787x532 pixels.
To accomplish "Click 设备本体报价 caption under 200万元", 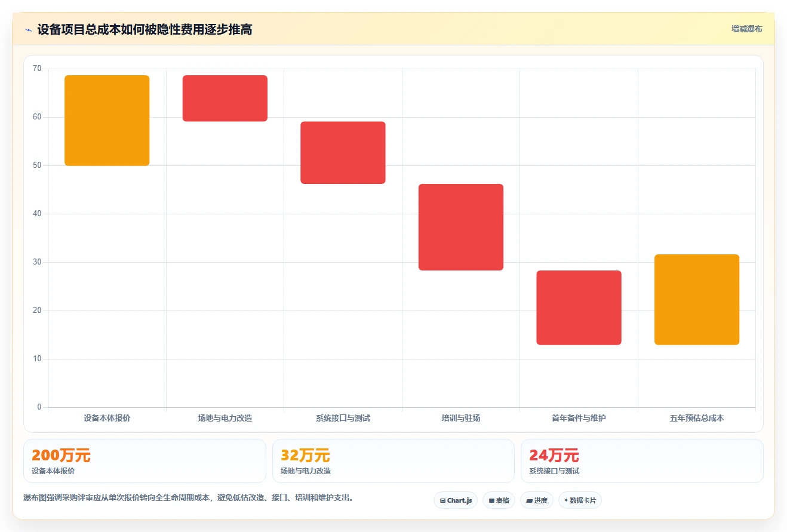I will [53, 471].
